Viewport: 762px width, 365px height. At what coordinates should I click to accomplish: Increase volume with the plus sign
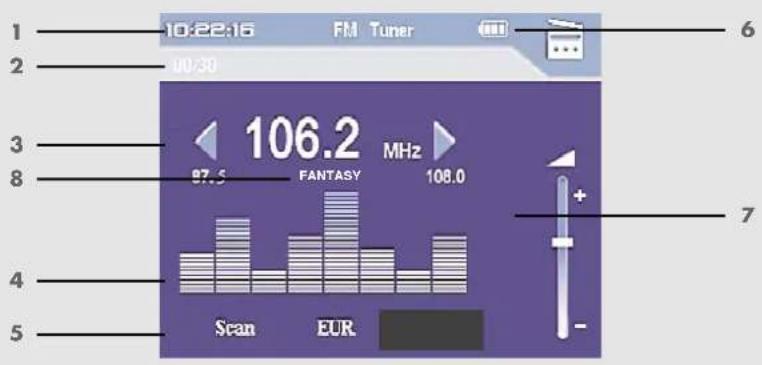tap(580, 196)
